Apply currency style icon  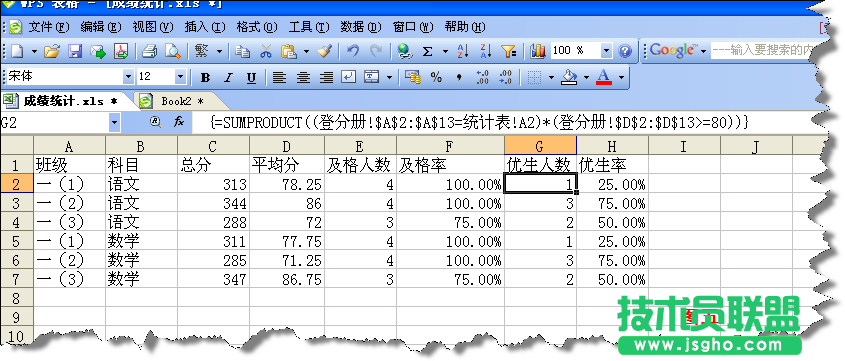413,78
